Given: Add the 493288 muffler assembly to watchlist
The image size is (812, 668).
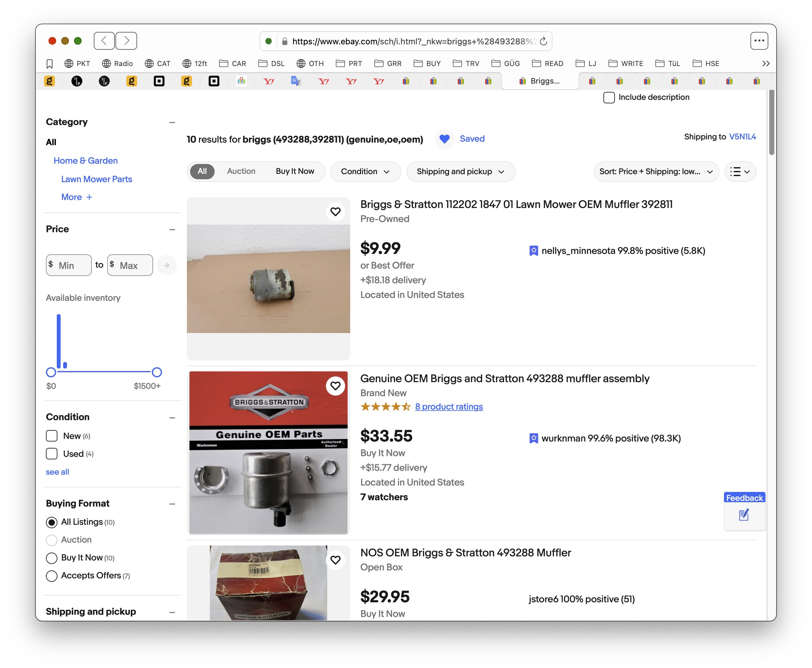Looking at the screenshot, I should [335, 386].
